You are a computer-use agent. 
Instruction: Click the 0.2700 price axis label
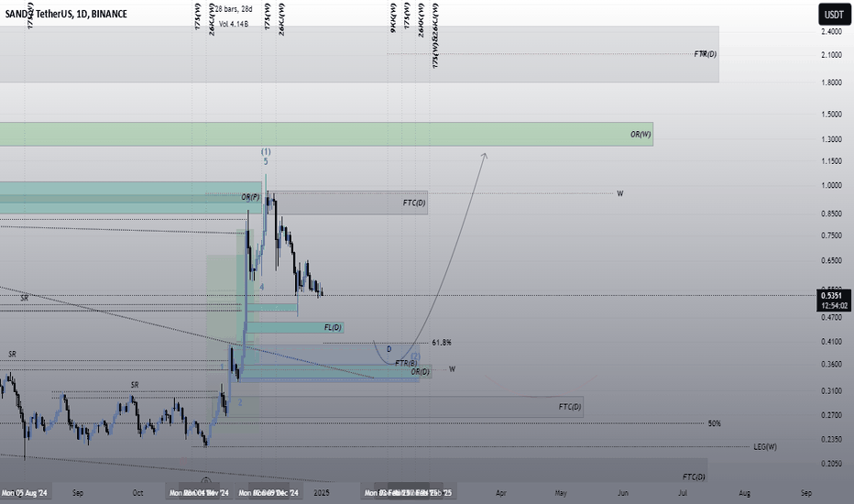pos(831,416)
